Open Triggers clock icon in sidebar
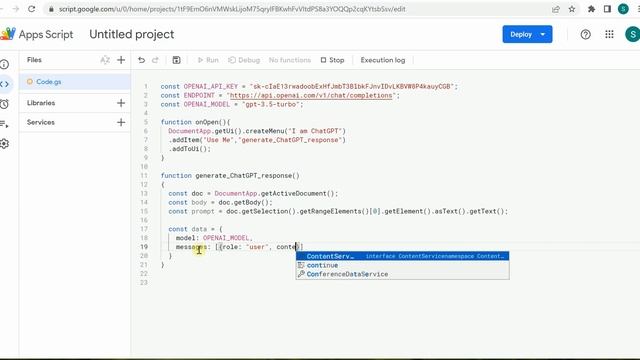This screenshot has height=360, width=640. point(4,104)
